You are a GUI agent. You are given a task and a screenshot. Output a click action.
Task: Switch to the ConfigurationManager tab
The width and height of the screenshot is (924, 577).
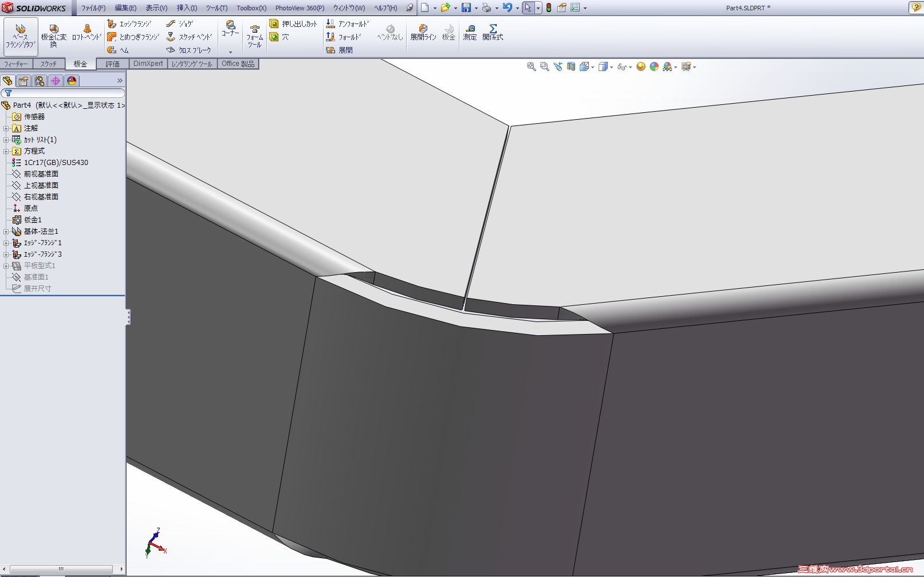click(40, 81)
